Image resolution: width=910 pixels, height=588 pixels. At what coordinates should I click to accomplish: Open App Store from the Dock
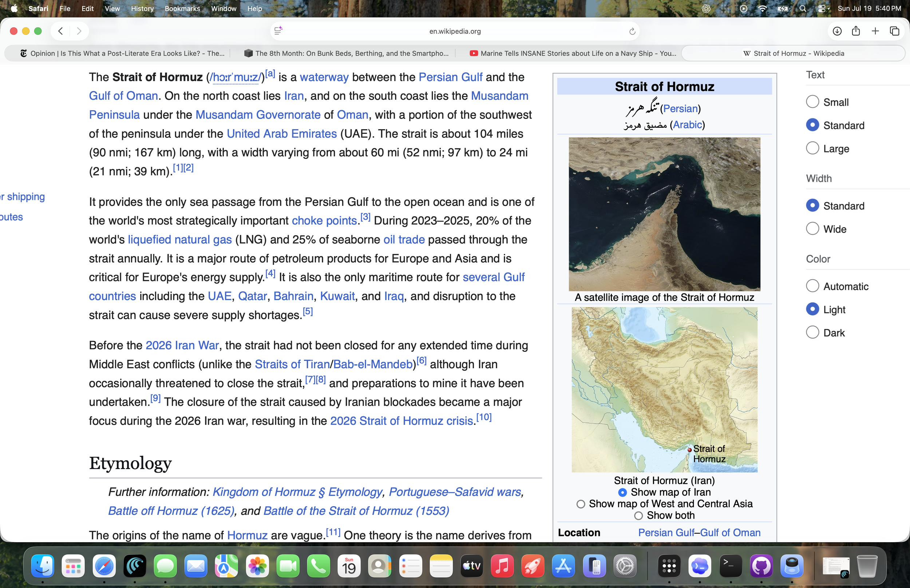(563, 566)
